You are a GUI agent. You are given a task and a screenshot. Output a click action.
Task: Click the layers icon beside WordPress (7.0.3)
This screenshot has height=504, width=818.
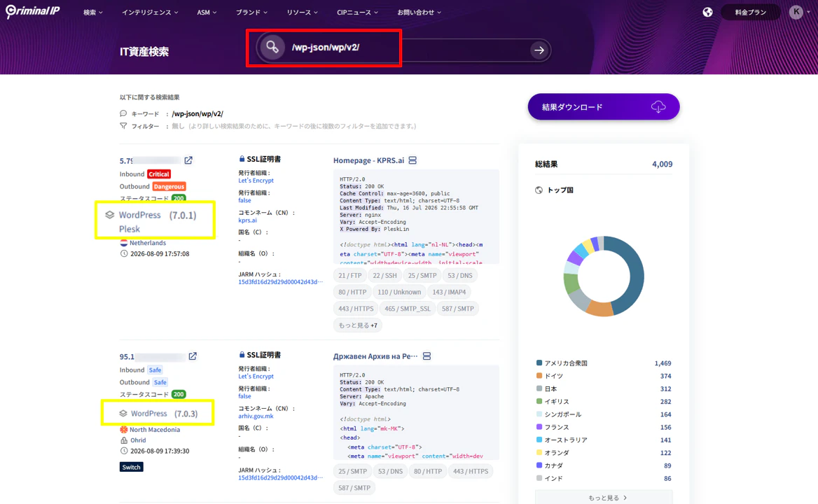click(x=123, y=413)
